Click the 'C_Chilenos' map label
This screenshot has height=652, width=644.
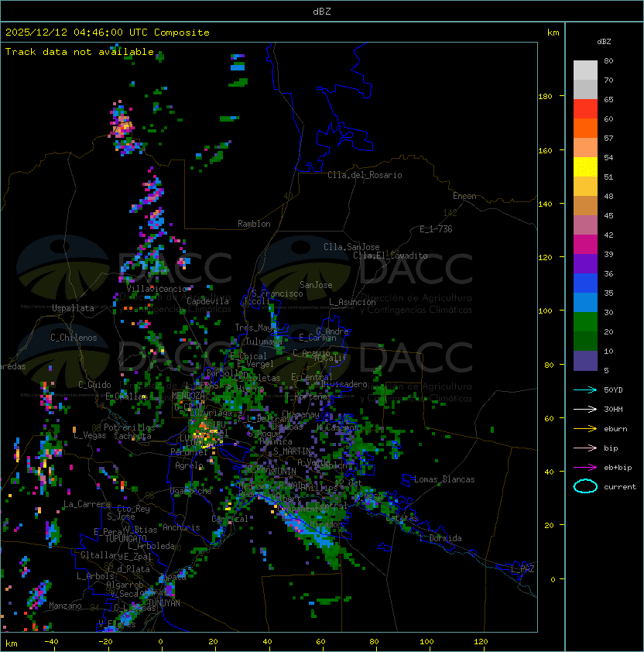(74, 338)
